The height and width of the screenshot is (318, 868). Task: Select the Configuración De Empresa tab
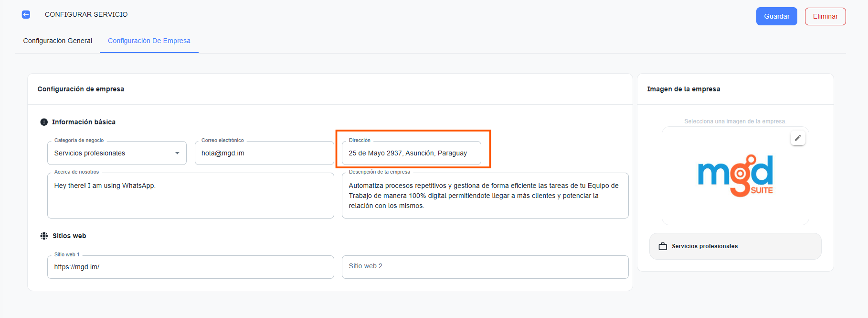(x=149, y=41)
